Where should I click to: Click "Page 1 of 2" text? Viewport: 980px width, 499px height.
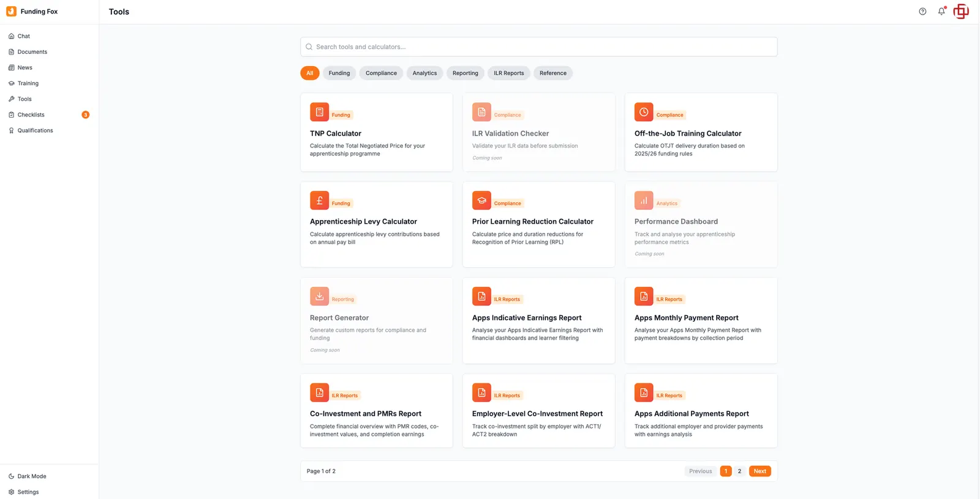321,471
